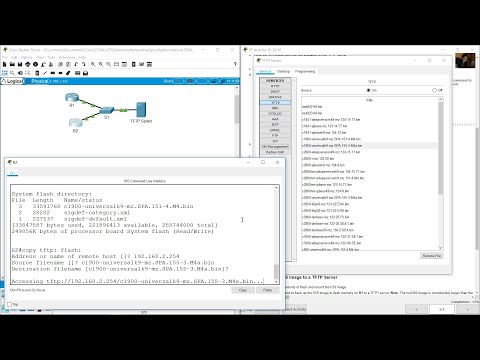Click the Zoom Out magnifier icon
The image size is (480, 360).
pos(109,64)
